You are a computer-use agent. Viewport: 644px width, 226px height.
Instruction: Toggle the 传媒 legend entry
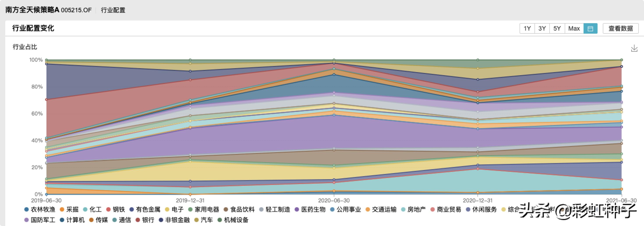pos(99,220)
